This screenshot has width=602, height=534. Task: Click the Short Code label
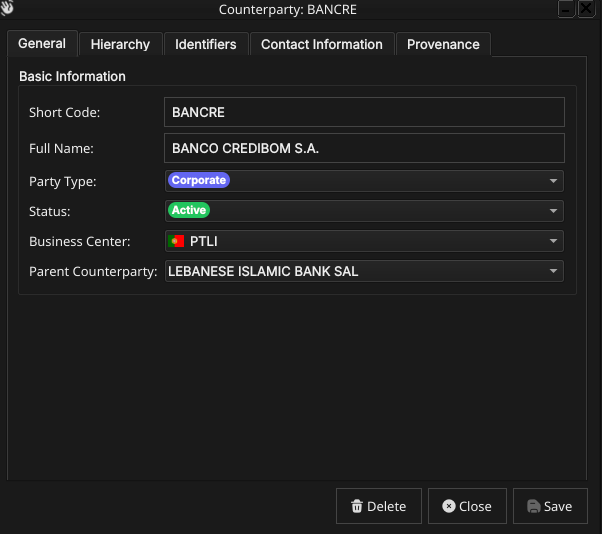coord(64,112)
